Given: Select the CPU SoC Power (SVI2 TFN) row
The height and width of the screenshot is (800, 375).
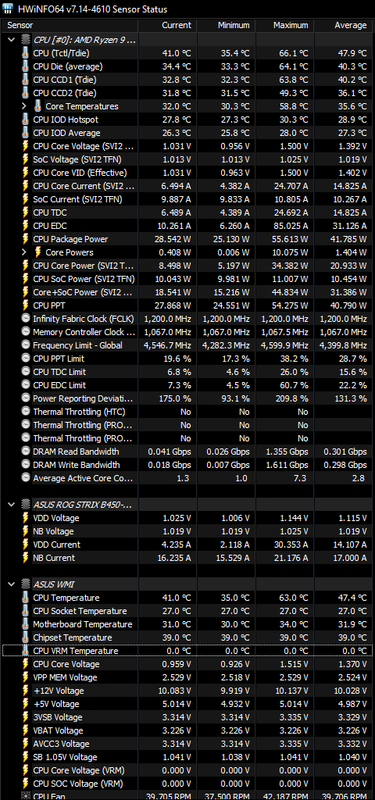Looking at the screenshot, I should (187, 279).
